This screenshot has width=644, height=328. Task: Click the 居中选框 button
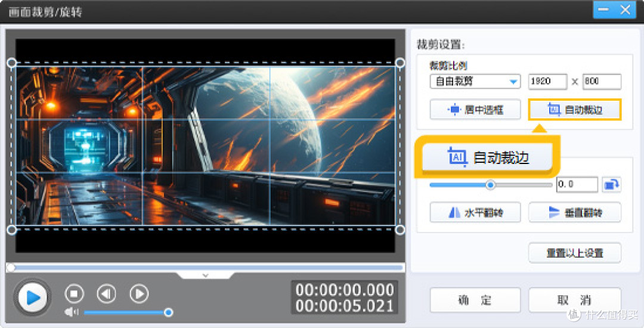point(475,110)
